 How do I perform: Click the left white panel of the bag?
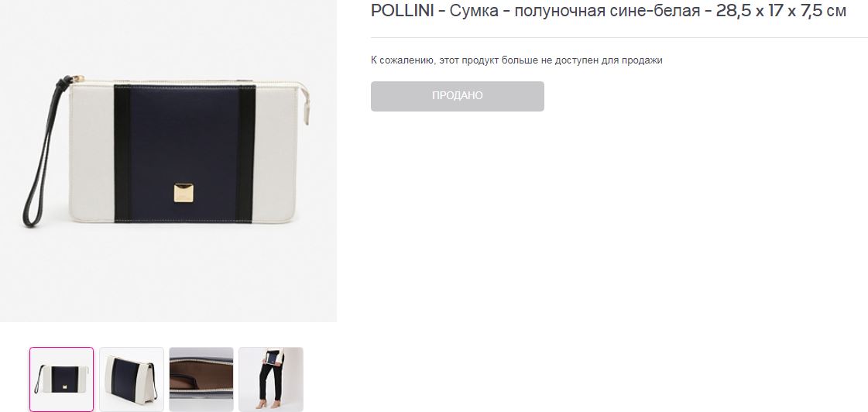[91, 153]
